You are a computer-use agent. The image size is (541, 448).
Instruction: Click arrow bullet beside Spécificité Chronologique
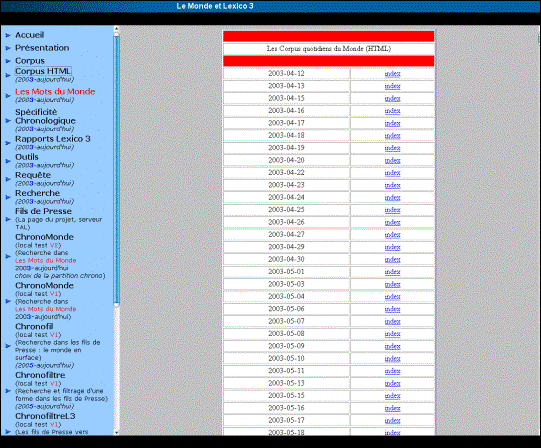(8, 120)
